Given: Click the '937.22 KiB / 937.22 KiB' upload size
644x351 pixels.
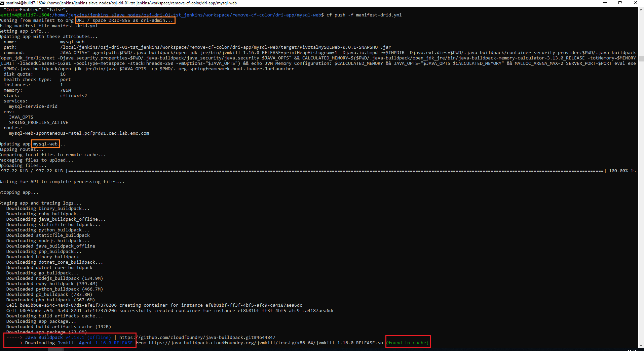Looking at the screenshot, I should click(x=32, y=171).
